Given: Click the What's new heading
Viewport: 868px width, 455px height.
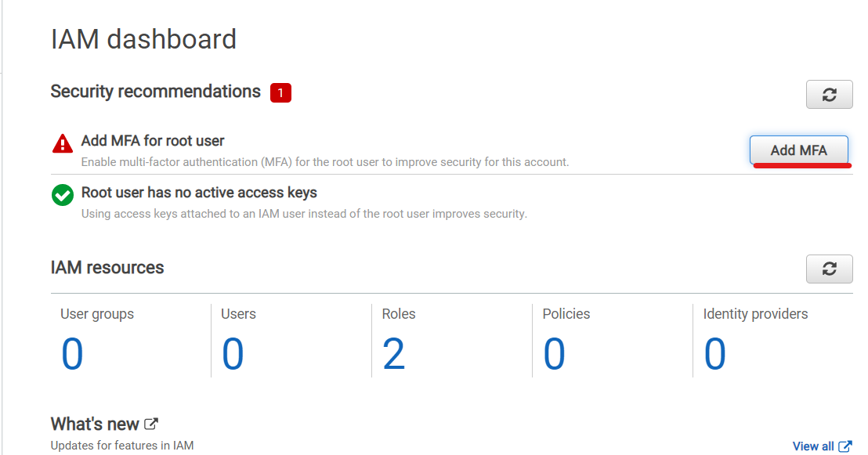Looking at the screenshot, I should [x=95, y=424].
